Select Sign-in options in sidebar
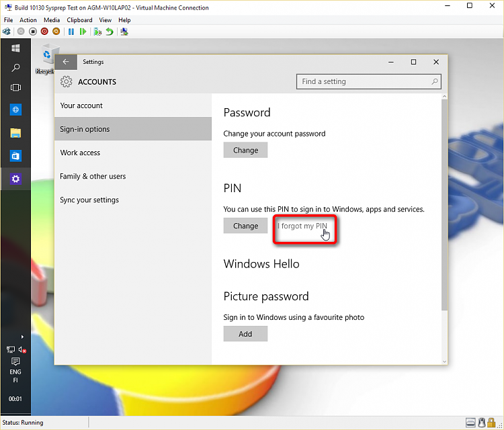This screenshot has width=504, height=430. 133,129
